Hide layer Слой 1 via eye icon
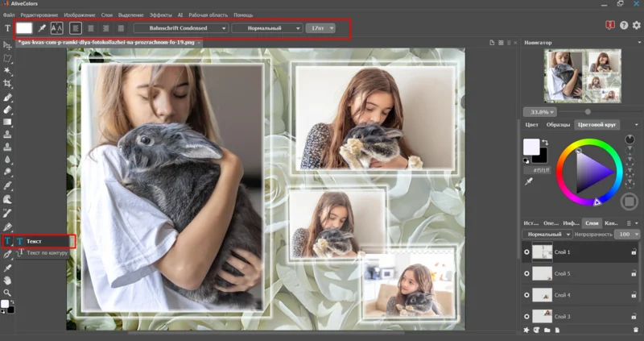This screenshot has height=341, width=644. pos(527,252)
